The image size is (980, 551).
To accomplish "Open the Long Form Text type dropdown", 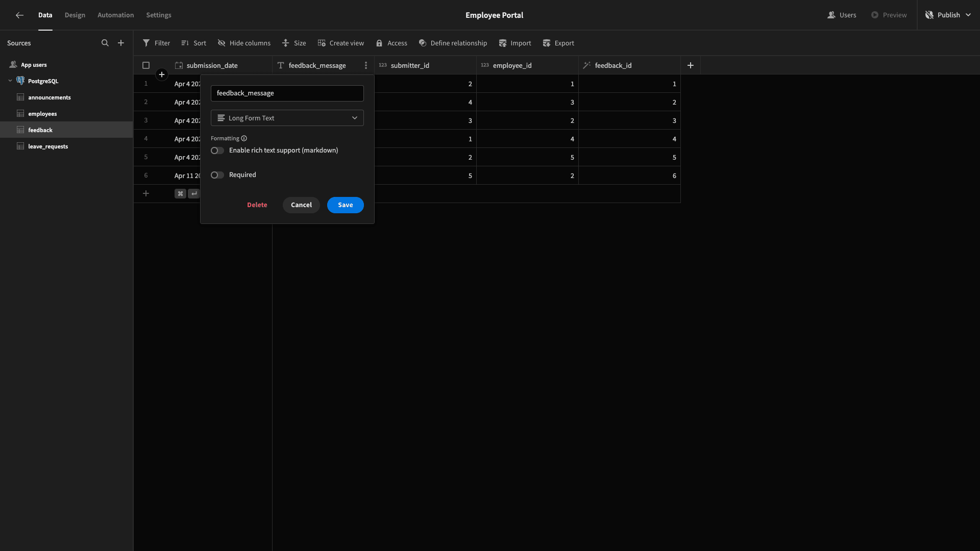I will pyautogui.click(x=287, y=118).
